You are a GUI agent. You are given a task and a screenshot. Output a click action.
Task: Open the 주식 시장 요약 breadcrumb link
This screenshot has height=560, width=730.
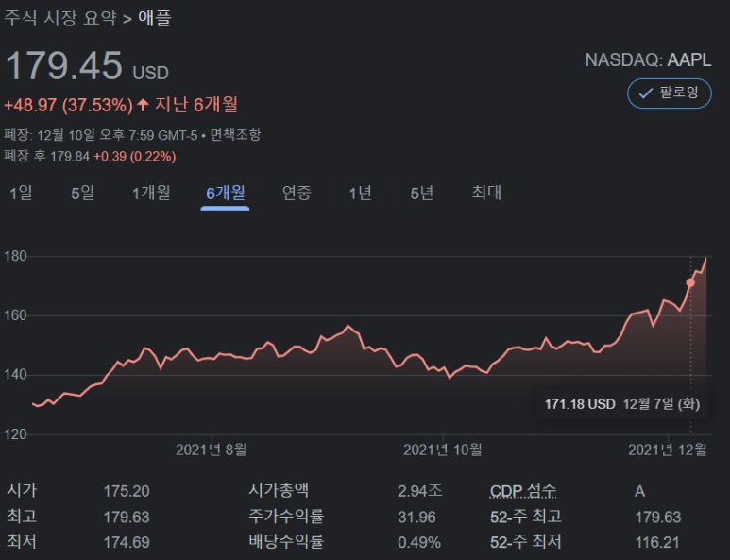point(59,18)
